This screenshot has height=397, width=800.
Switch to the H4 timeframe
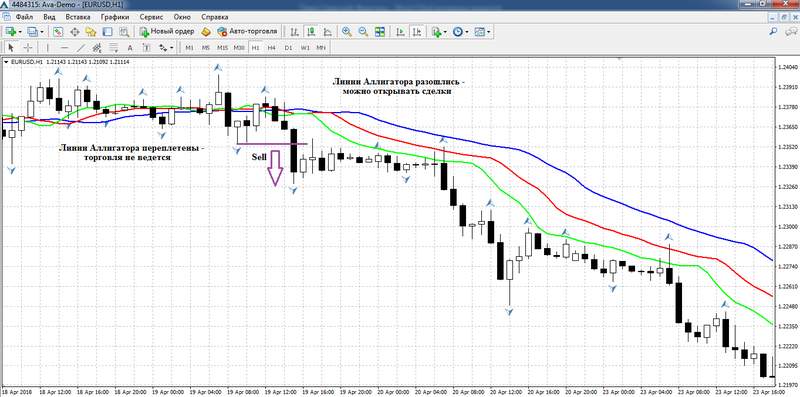271,47
